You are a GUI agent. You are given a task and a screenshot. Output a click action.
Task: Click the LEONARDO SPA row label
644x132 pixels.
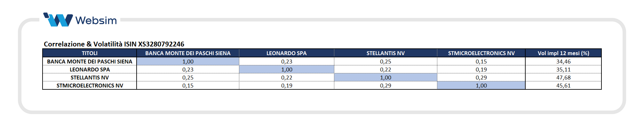[90, 70]
